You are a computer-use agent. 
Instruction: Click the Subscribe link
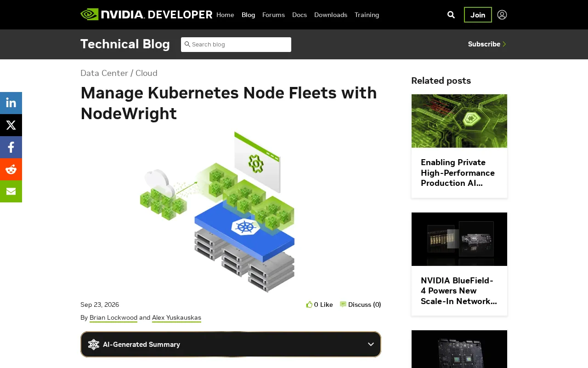point(487,44)
